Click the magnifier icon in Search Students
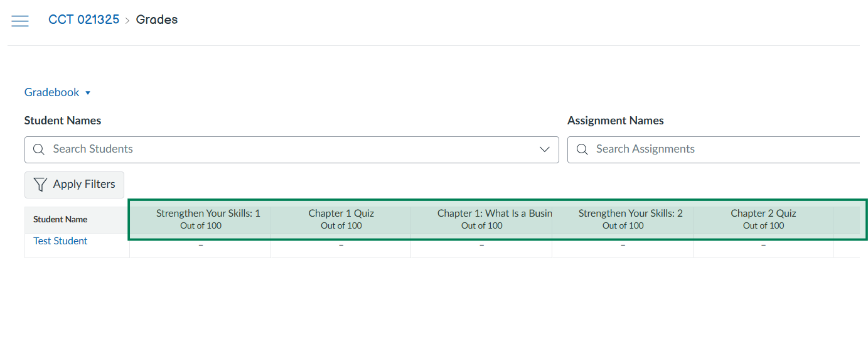 pos(38,149)
